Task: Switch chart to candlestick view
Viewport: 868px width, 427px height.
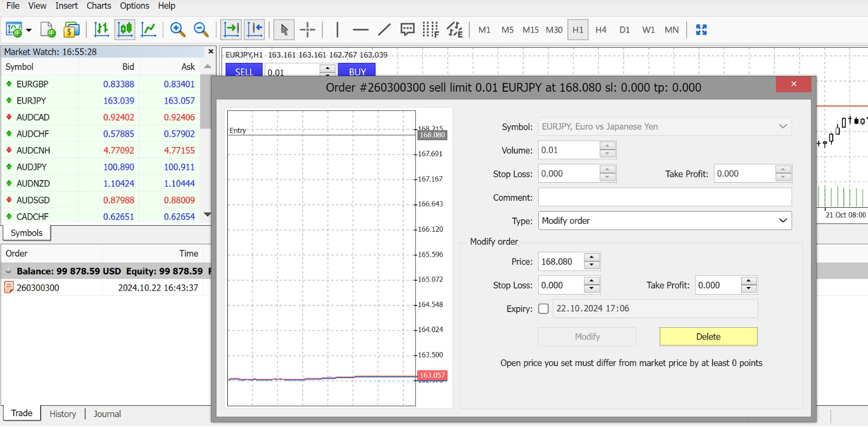Action: click(x=125, y=29)
